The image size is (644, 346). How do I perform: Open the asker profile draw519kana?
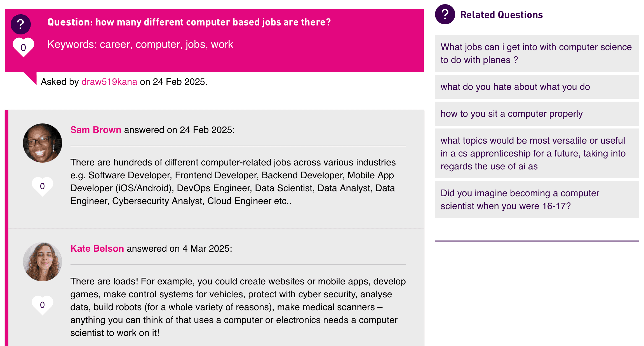point(109,82)
